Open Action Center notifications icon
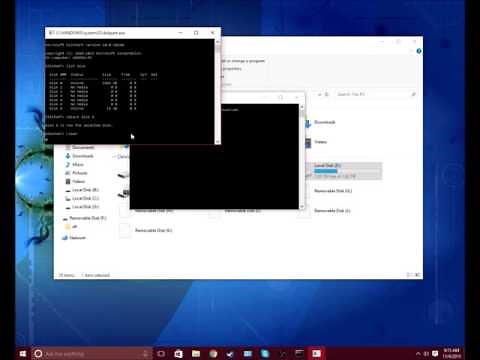The height and width of the screenshot is (360, 480). (435, 354)
